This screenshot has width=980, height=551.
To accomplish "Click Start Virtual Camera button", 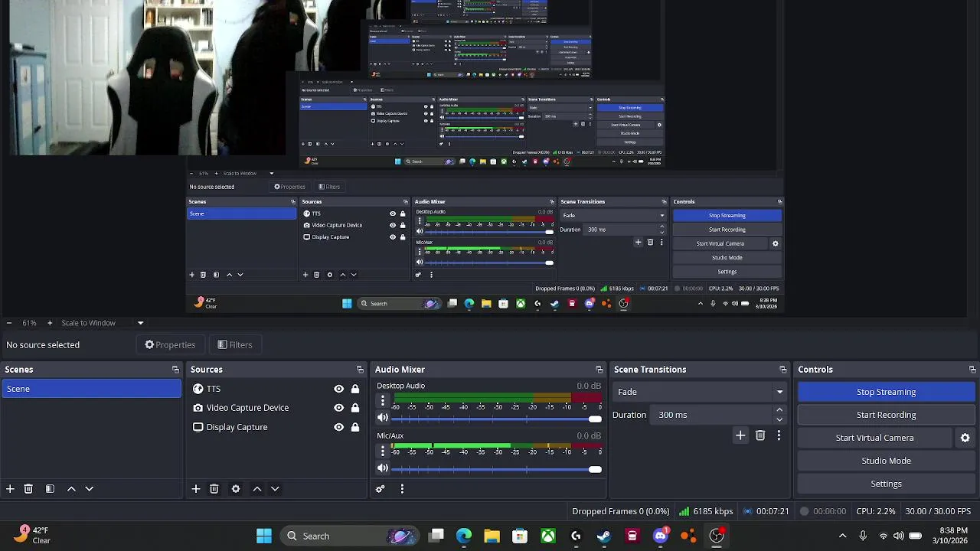I will tap(874, 438).
